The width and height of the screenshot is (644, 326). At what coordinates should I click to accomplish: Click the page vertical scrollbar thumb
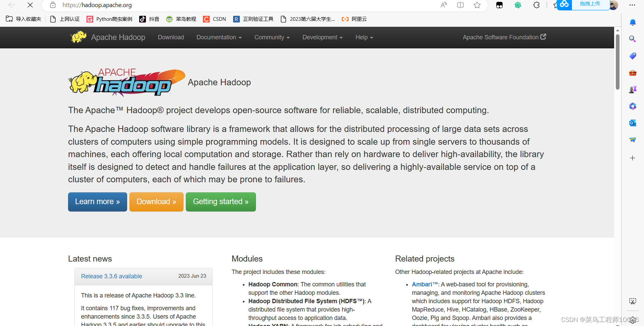(x=618, y=62)
